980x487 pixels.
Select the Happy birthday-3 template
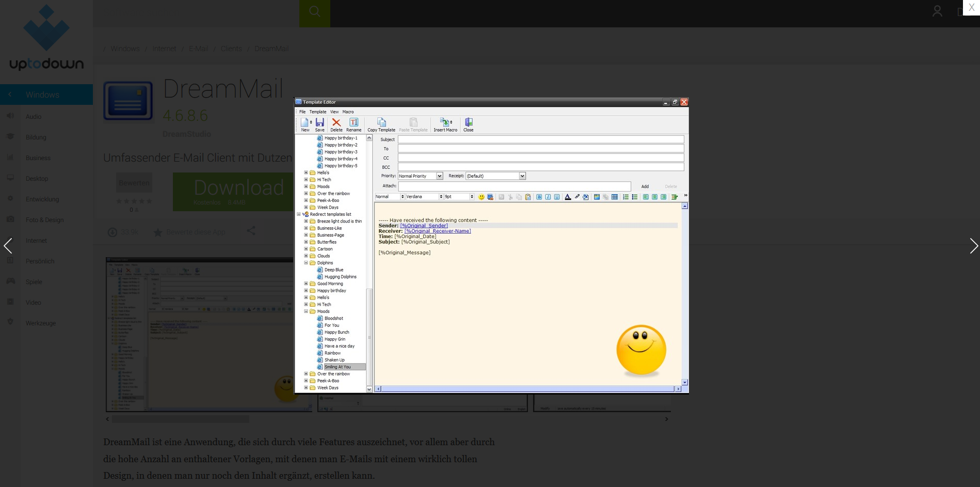(341, 152)
